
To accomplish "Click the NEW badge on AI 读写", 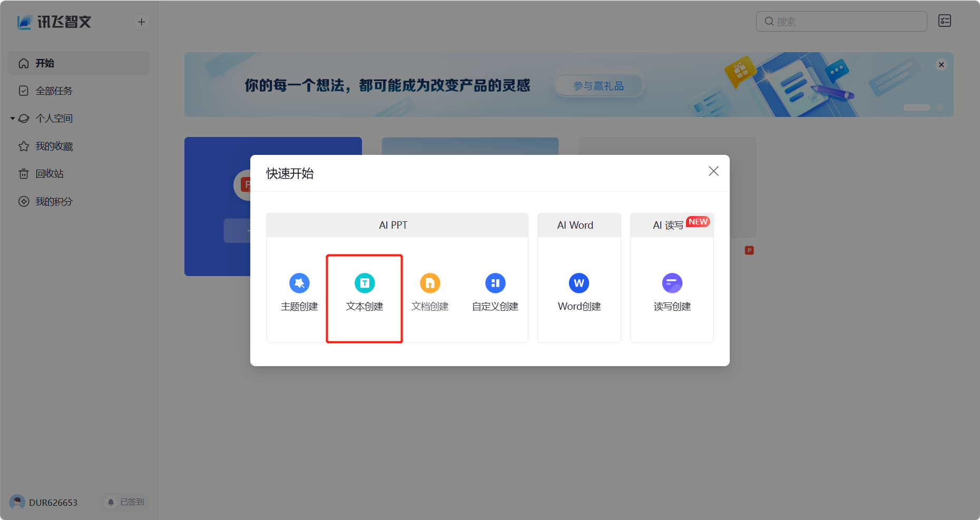I will pos(698,222).
